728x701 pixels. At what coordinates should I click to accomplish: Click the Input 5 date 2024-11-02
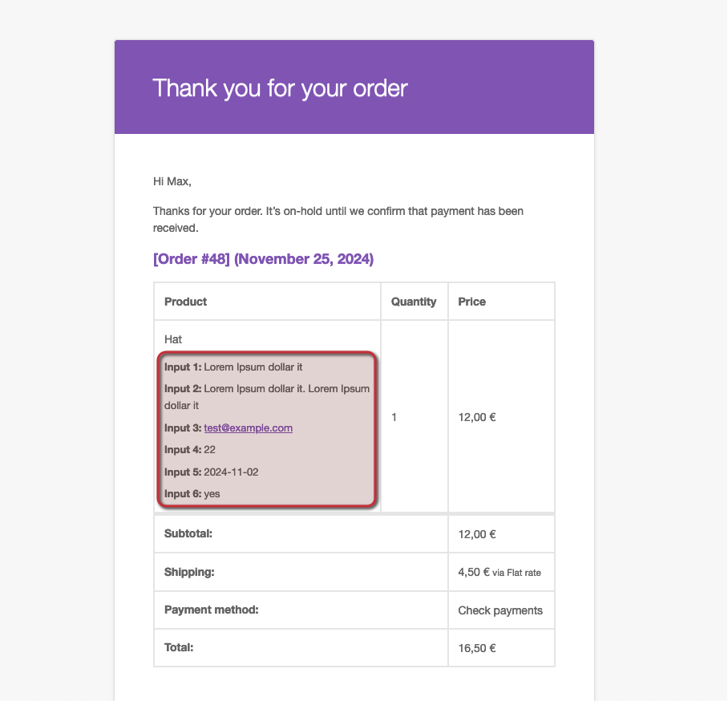pyautogui.click(x=231, y=472)
